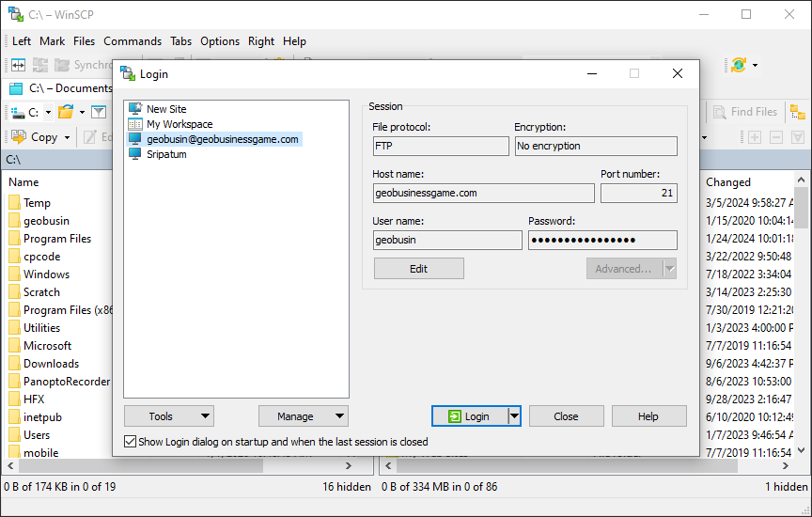
Task: Click the Close button in Login dialog
Action: coord(566,416)
